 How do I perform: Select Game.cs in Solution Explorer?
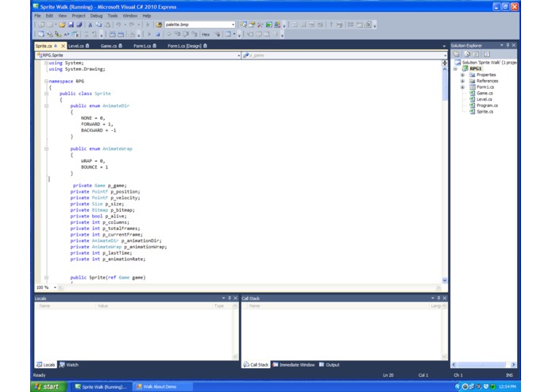coord(484,93)
